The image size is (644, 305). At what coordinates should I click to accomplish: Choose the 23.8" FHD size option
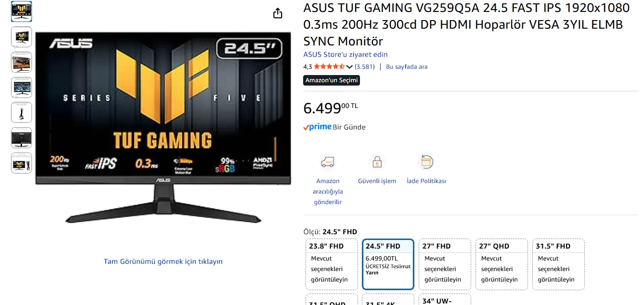(332, 264)
